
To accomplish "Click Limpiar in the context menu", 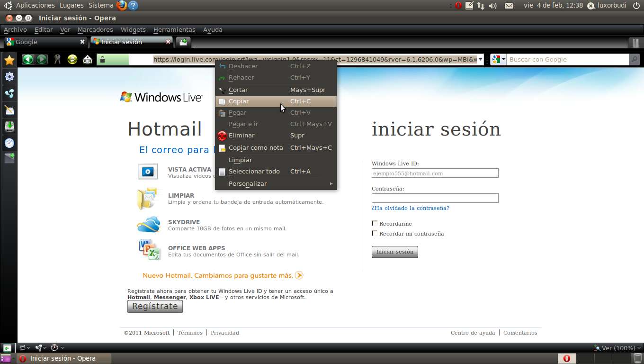I will 276,160.
